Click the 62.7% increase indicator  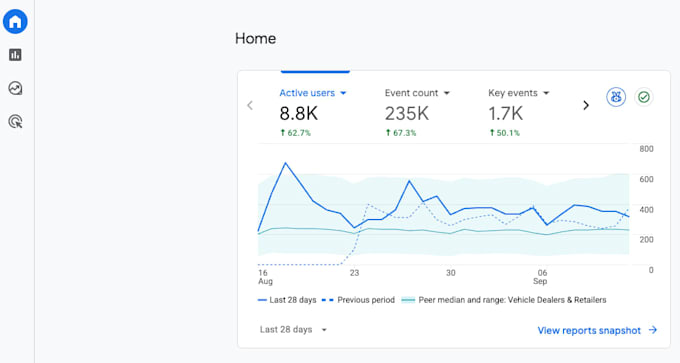[x=295, y=133]
